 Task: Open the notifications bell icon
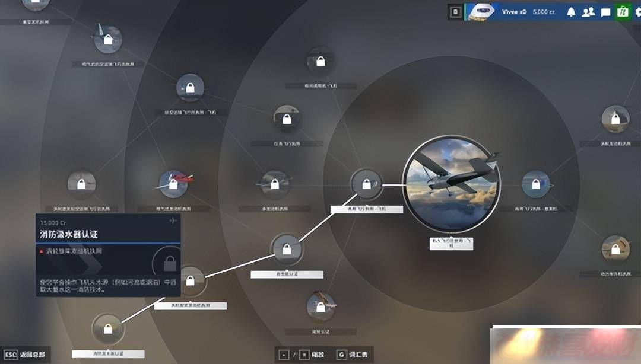[571, 12]
